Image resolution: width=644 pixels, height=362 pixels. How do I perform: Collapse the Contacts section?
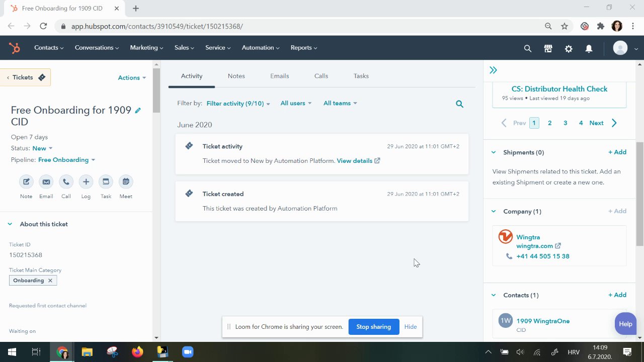493,295
